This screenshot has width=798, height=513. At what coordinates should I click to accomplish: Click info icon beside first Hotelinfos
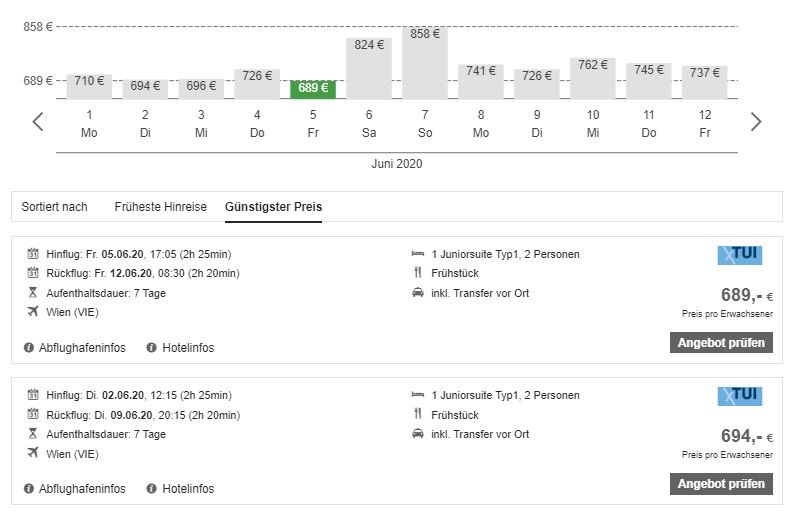coord(151,348)
